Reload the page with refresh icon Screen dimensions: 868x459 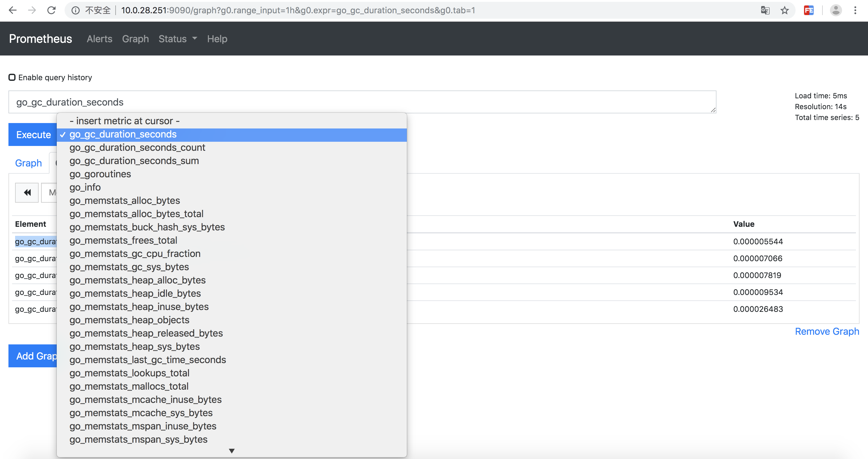tap(51, 11)
